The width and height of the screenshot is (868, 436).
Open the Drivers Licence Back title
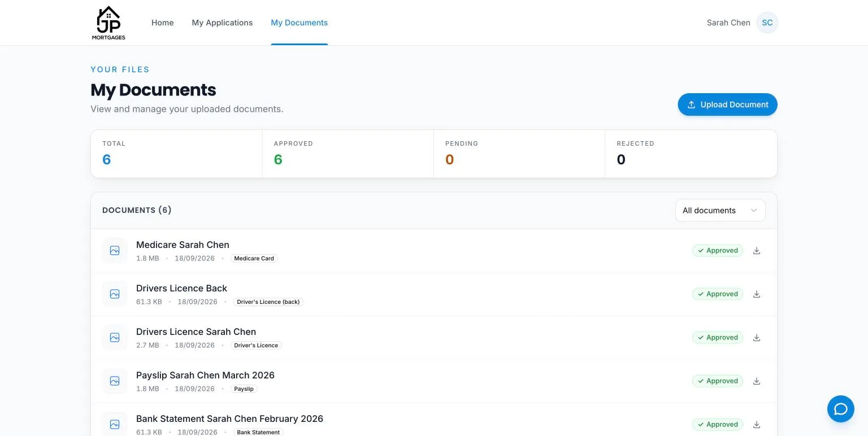click(181, 289)
